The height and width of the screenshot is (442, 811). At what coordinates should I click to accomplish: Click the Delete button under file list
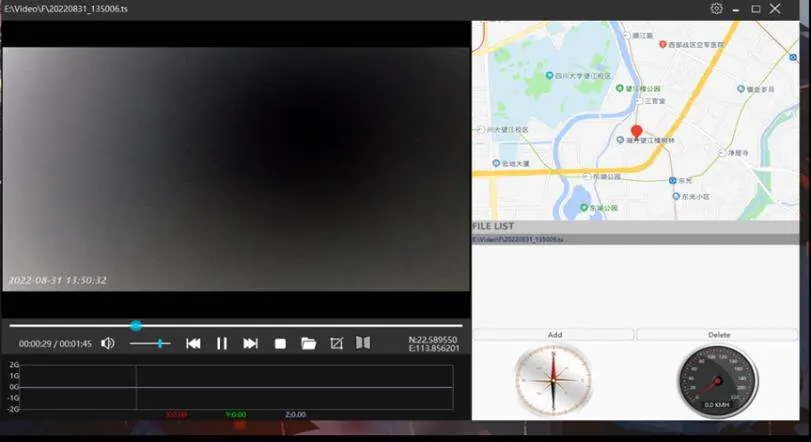pos(717,334)
